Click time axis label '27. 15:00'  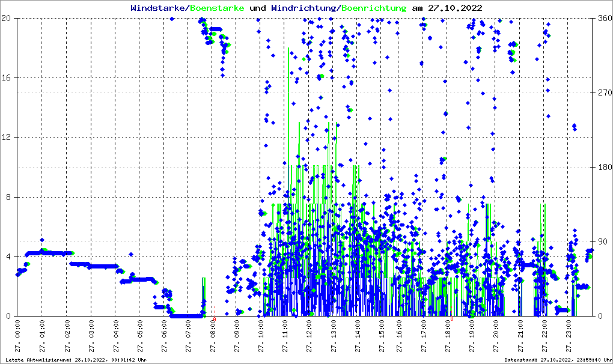click(382, 336)
